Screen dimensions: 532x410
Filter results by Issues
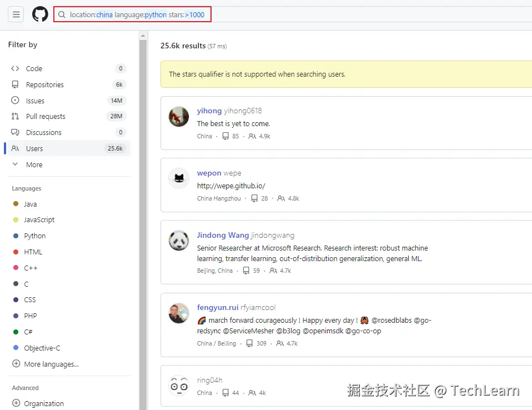[69, 101]
